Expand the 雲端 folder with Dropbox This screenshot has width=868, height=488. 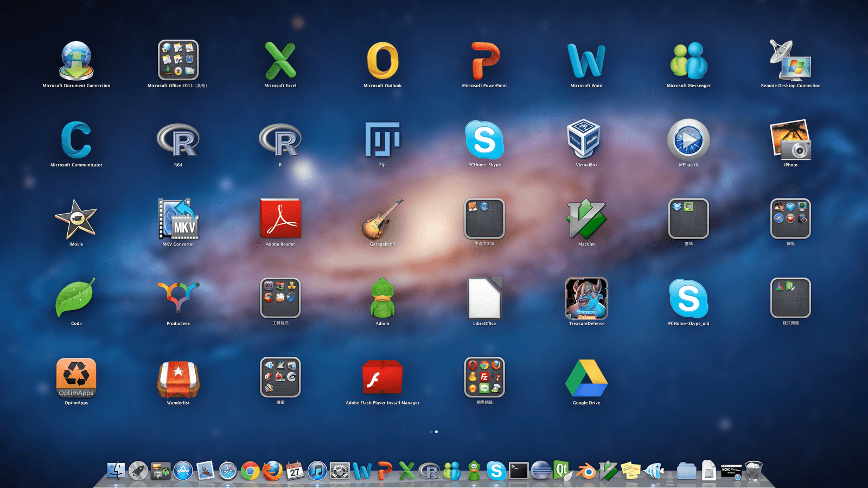tap(688, 219)
